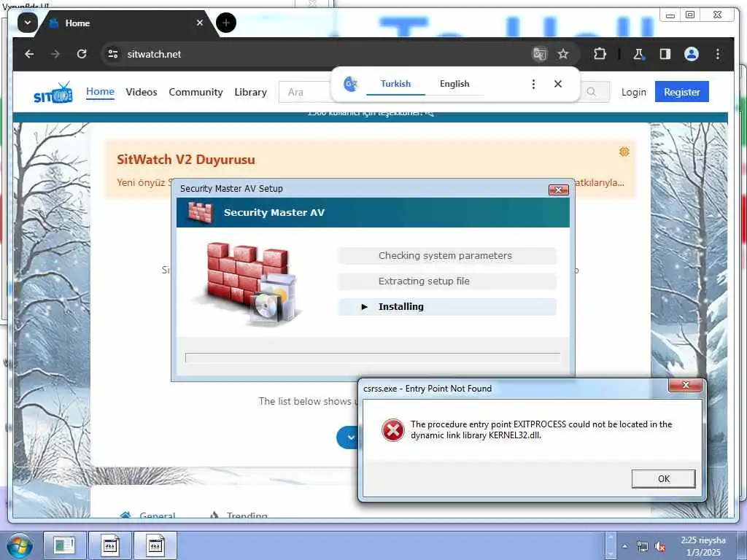This screenshot has width=747, height=560.
Task: Open the browser profile avatar
Action: (692, 54)
